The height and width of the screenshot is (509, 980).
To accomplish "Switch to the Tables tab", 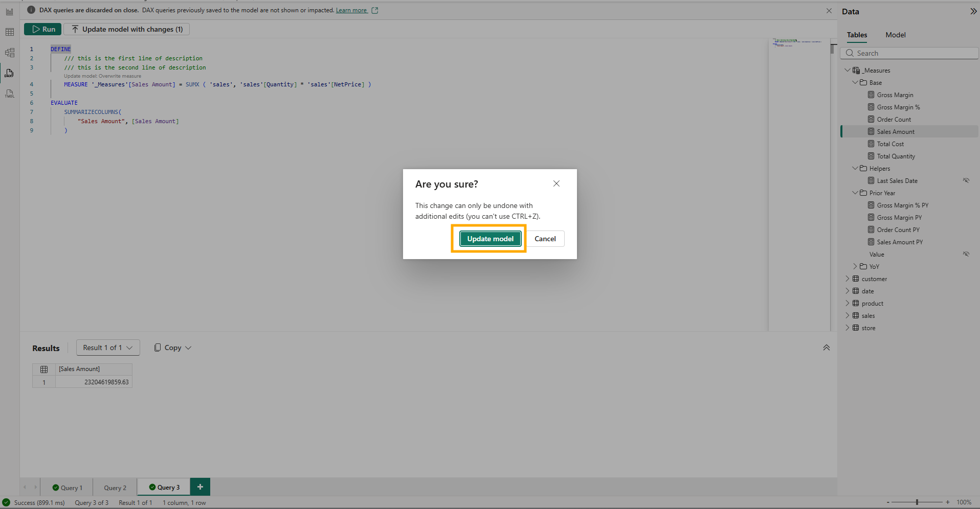I will (x=857, y=35).
